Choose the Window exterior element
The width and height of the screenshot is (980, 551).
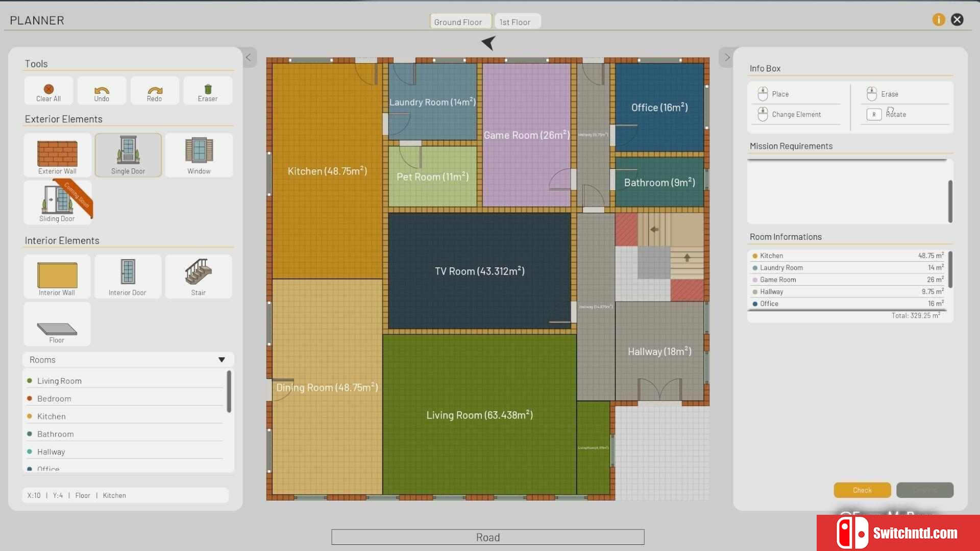[199, 156]
